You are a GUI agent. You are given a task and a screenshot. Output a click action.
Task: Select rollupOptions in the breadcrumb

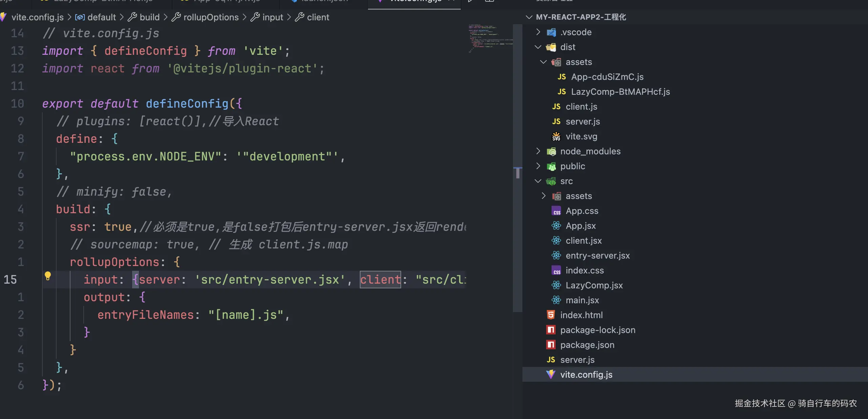pyautogui.click(x=211, y=17)
